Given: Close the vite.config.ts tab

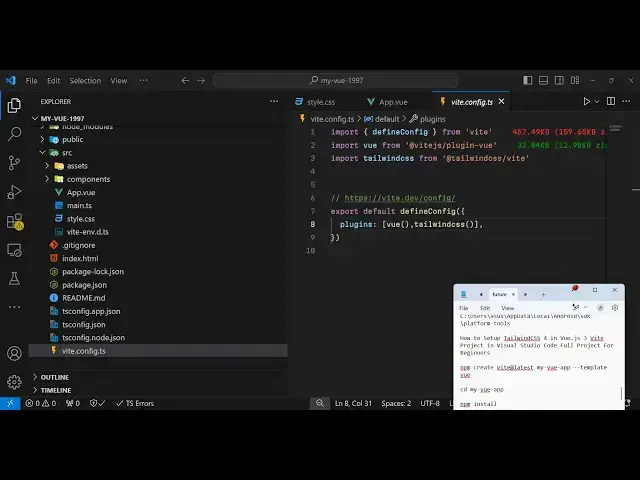Looking at the screenshot, I should point(502,101).
